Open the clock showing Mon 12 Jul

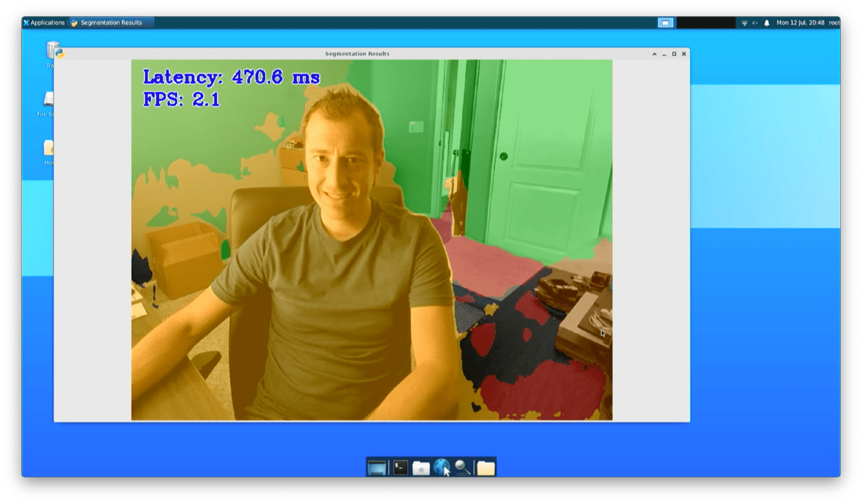[800, 23]
